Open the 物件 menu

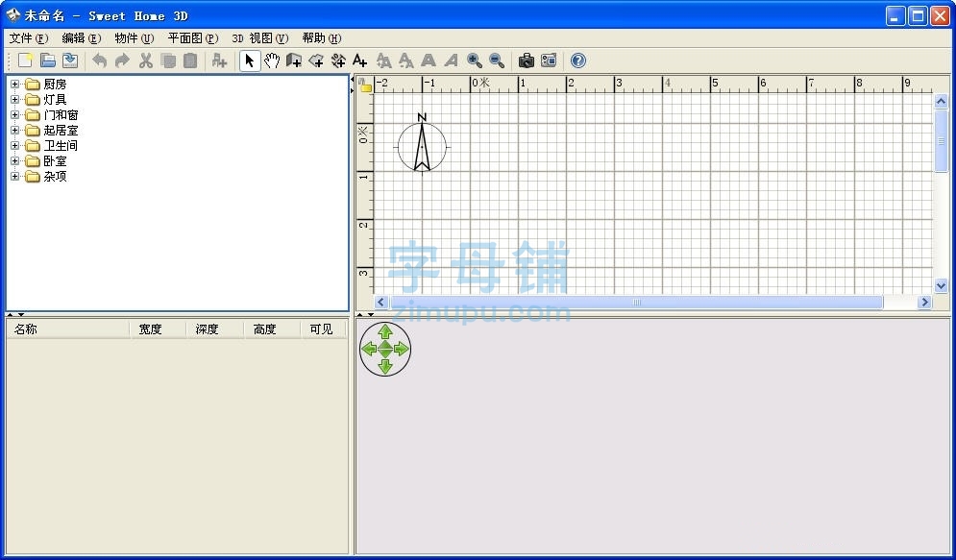coord(135,37)
